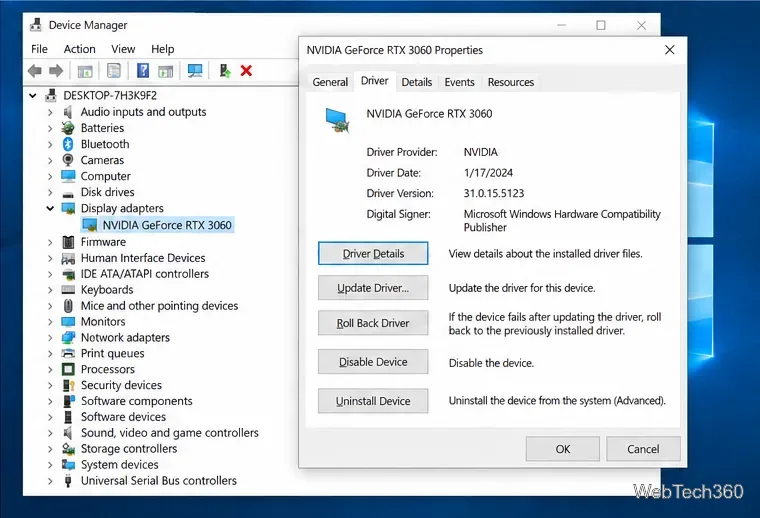Switch to the Details tab
The height and width of the screenshot is (518, 760).
click(416, 82)
